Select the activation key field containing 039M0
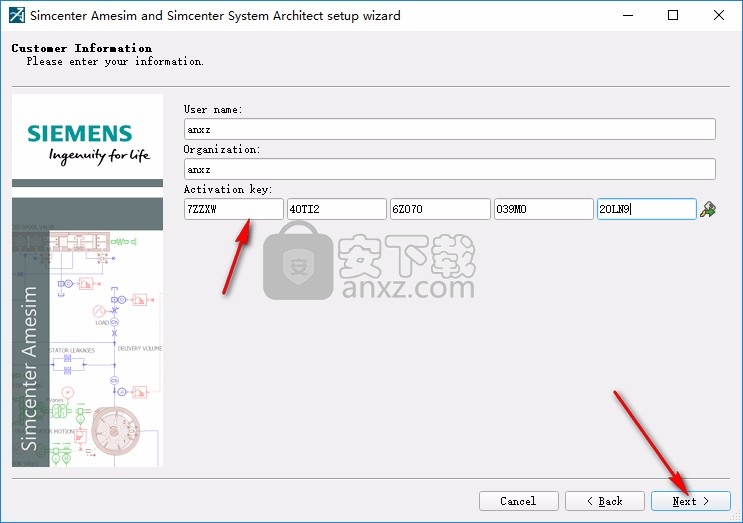Screen dimensions: 743x523 click(x=544, y=209)
